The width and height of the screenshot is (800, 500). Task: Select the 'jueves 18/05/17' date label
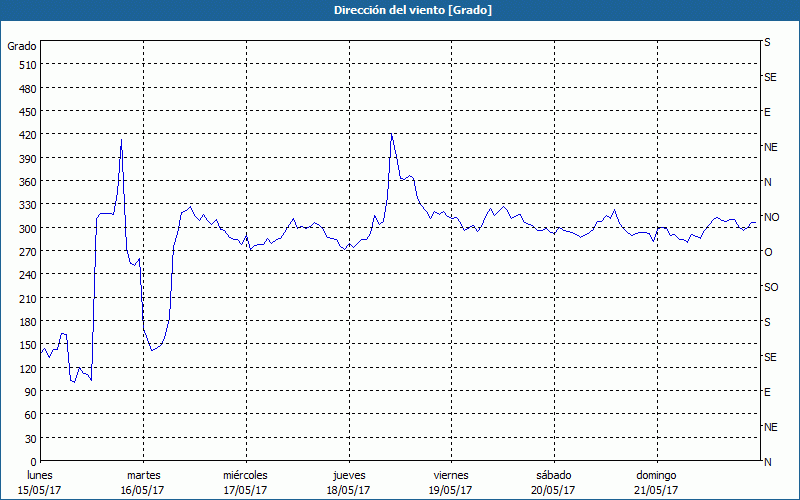pos(347,482)
